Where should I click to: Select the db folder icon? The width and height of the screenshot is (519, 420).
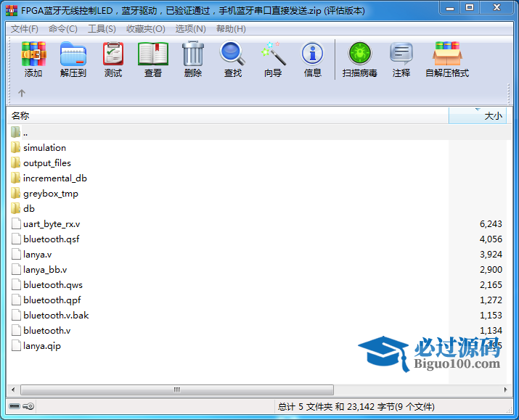[15, 208]
